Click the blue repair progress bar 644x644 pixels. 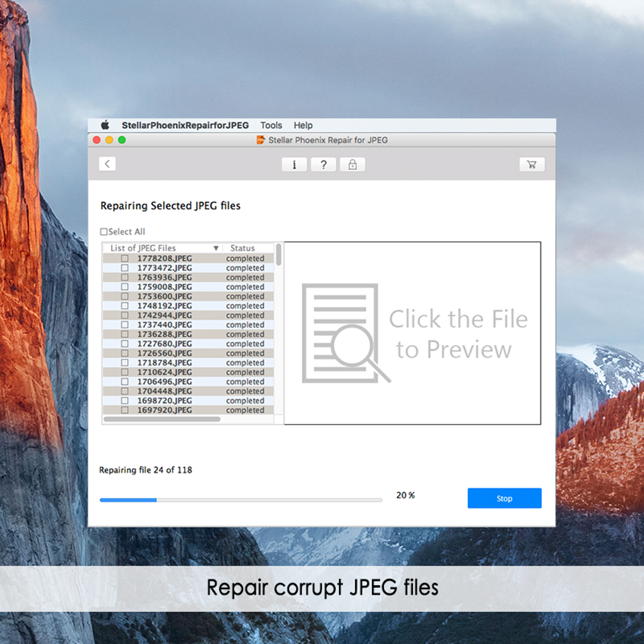pos(241,500)
